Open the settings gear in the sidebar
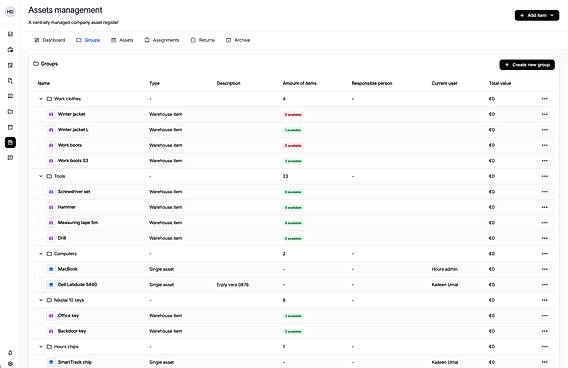 pos(10,363)
